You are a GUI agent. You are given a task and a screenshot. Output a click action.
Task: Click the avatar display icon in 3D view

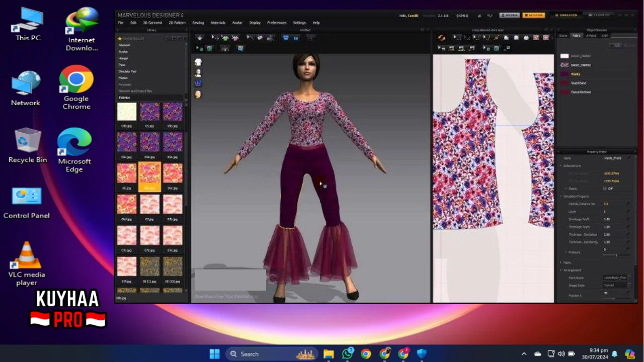point(198,73)
